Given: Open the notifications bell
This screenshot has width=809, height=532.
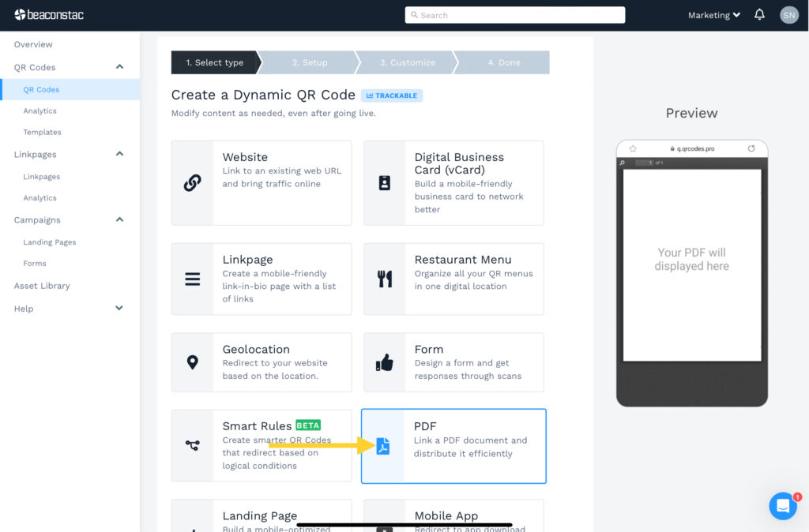Looking at the screenshot, I should [759, 14].
